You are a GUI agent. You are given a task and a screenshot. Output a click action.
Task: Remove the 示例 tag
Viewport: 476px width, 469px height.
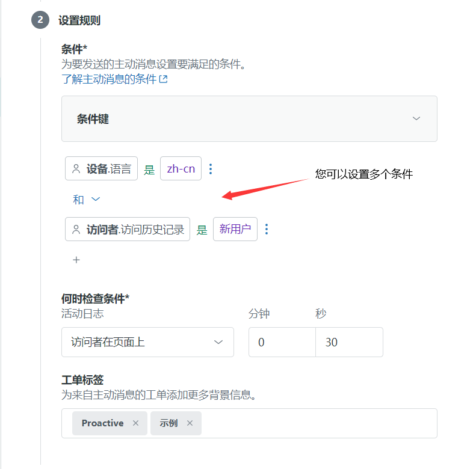[190, 423]
